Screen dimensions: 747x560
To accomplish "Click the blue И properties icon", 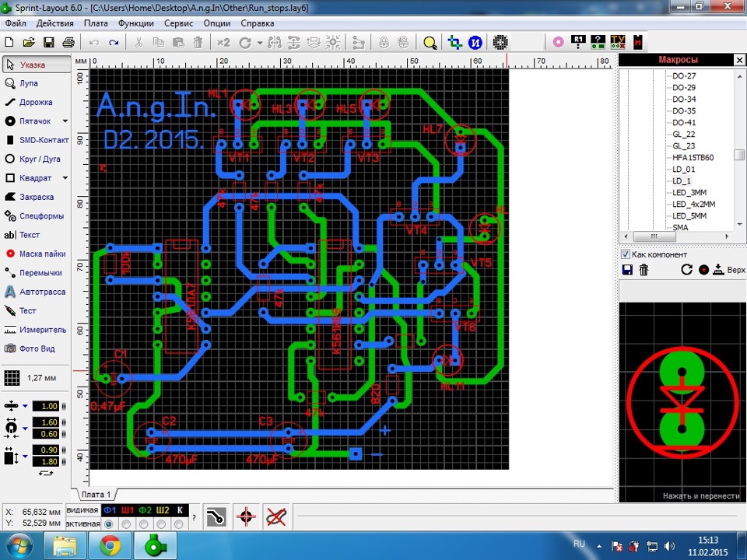I will [475, 42].
